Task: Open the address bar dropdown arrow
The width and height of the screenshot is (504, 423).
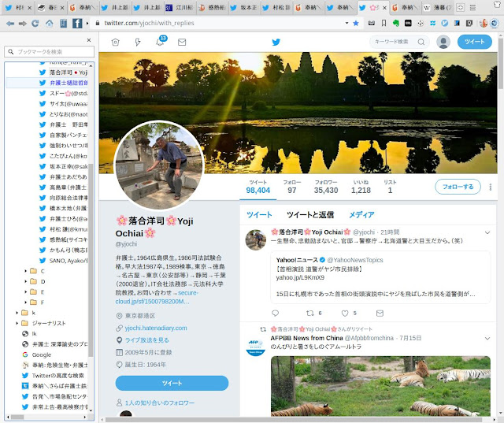Action: click(346, 23)
